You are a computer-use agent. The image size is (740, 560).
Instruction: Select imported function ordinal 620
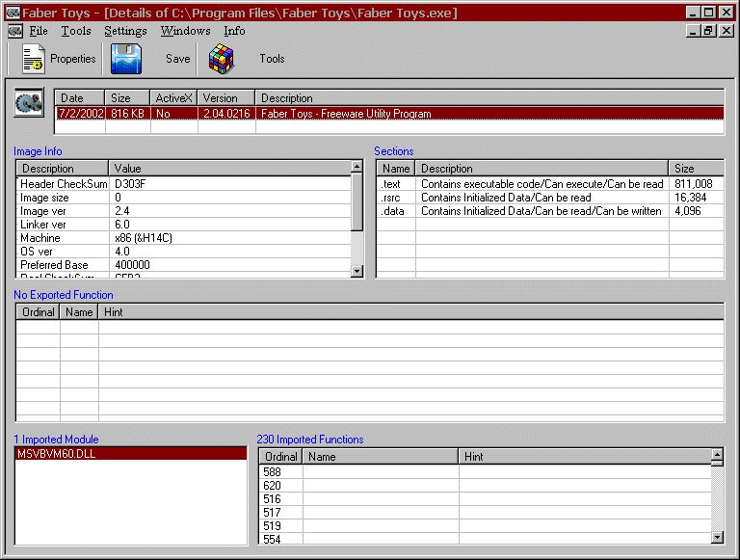(486, 486)
